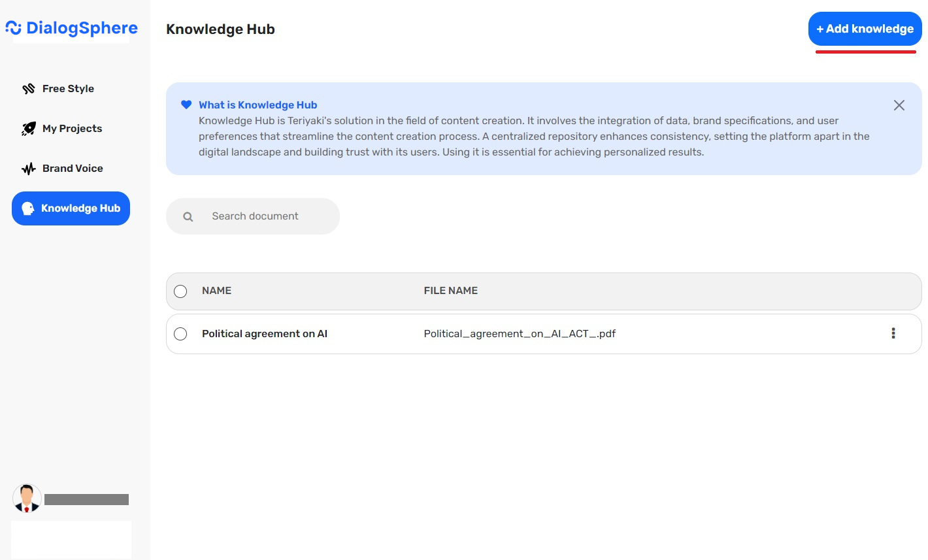
Task: Click the DialogSphere logo icon
Action: (x=12, y=27)
